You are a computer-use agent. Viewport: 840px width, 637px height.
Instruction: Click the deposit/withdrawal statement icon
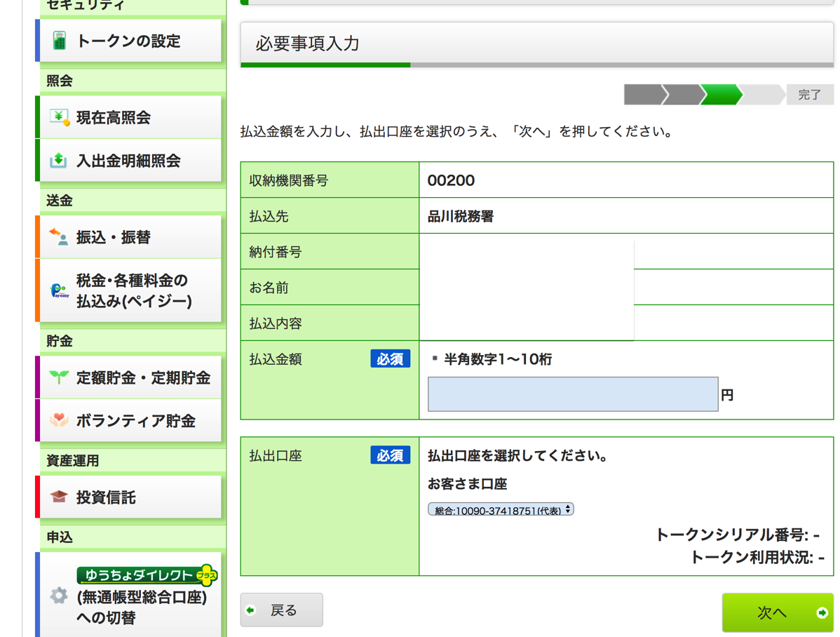(59, 161)
